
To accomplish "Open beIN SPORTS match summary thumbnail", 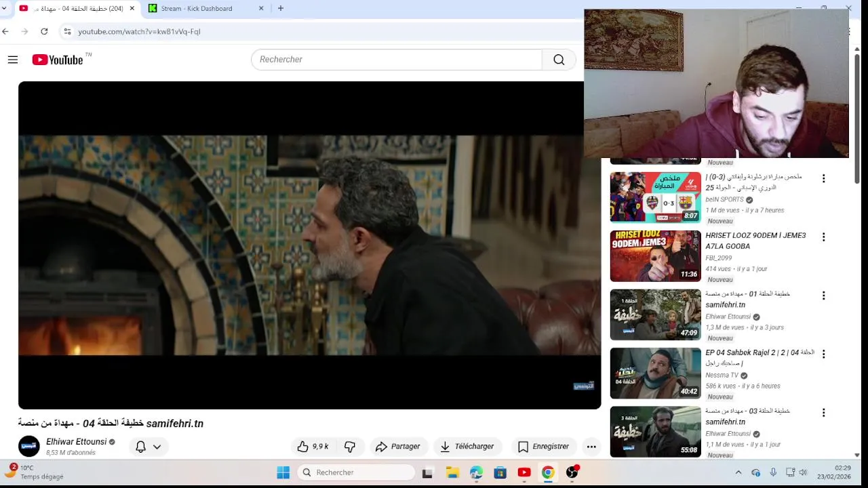I will point(655,197).
